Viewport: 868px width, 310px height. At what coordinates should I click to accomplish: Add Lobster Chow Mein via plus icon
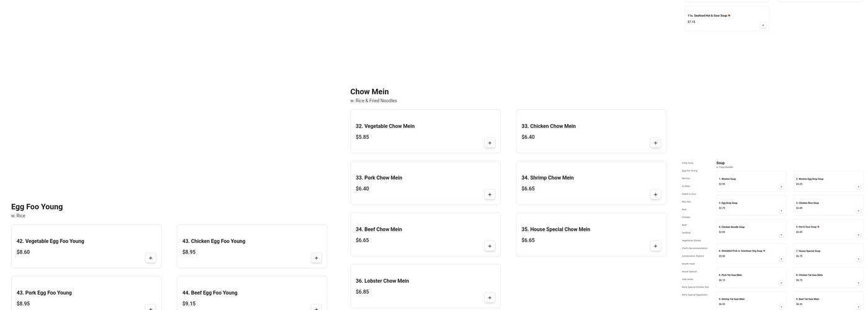[x=489, y=298]
